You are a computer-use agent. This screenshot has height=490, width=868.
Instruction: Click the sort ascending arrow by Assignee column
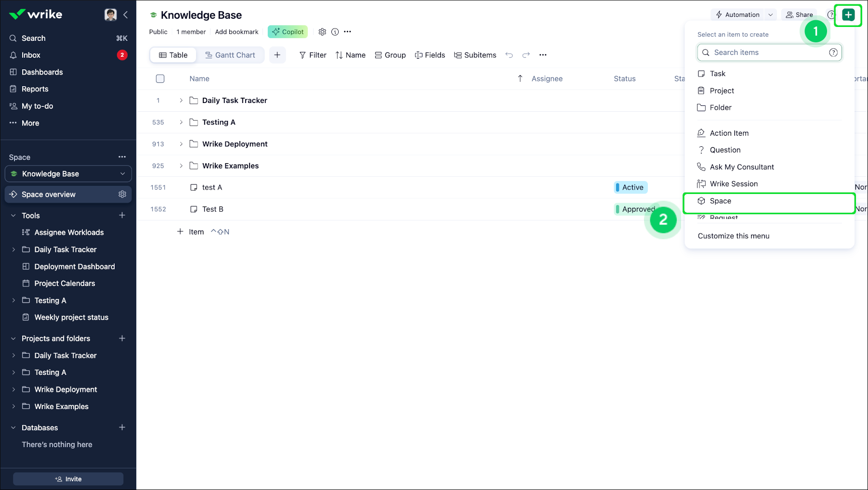pyautogui.click(x=520, y=78)
